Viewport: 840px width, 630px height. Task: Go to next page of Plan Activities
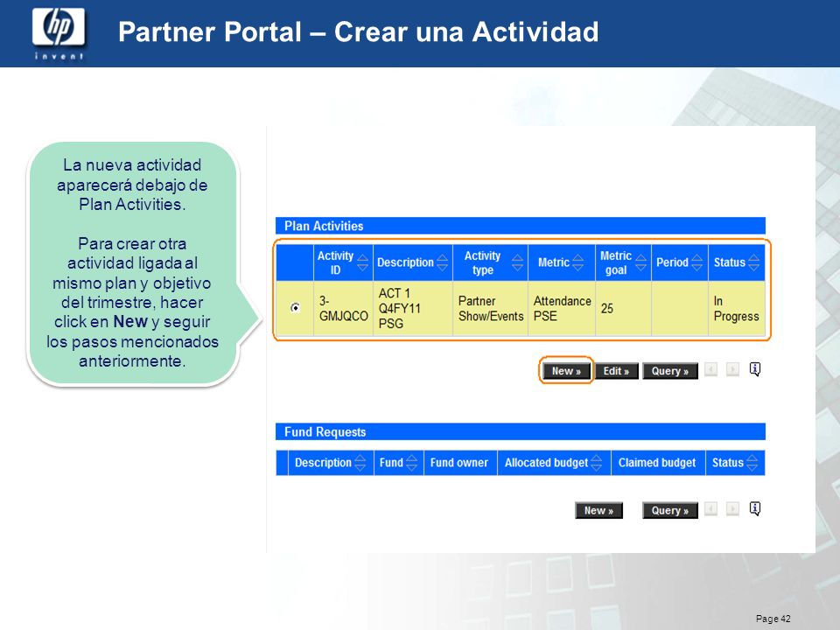[x=732, y=369]
